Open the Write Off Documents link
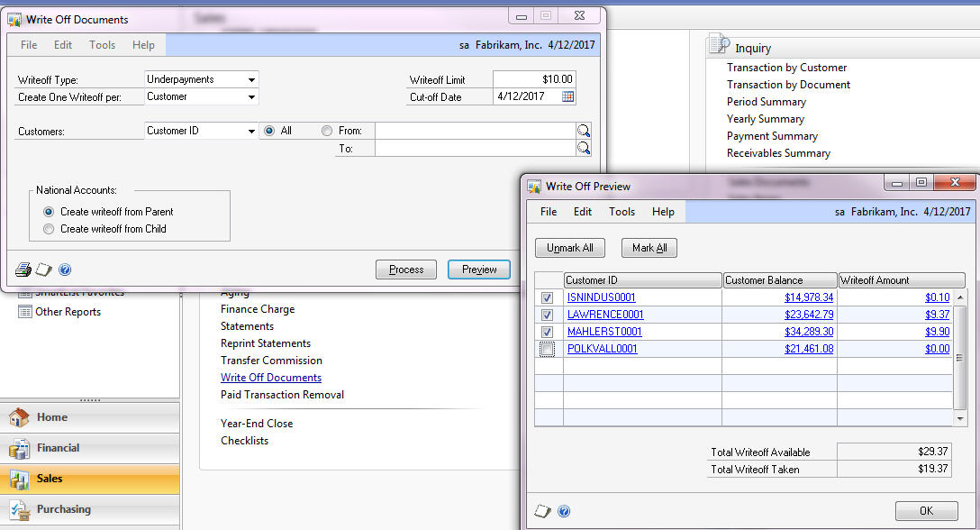The height and width of the screenshot is (530, 980). (x=271, y=378)
